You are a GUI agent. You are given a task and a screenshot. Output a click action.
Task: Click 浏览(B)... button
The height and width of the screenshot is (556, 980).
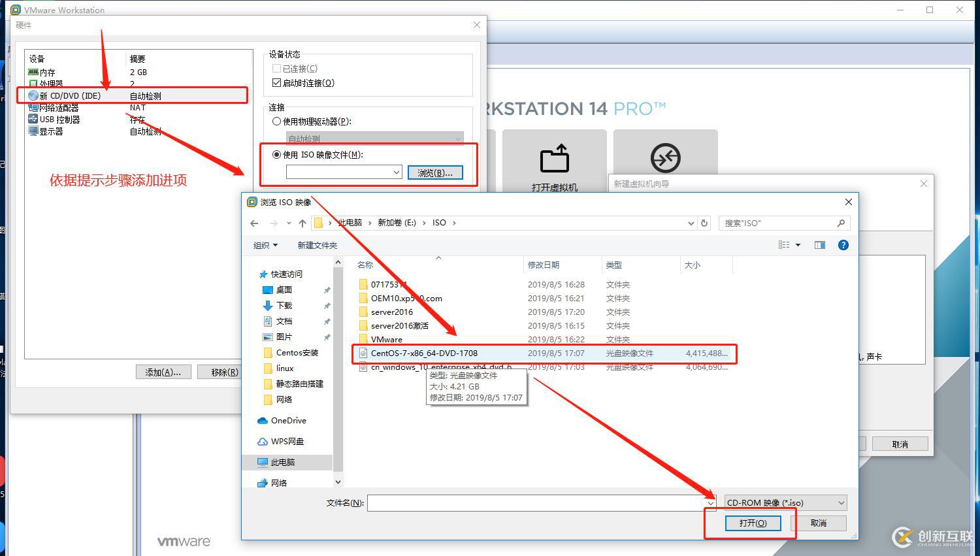click(x=435, y=172)
